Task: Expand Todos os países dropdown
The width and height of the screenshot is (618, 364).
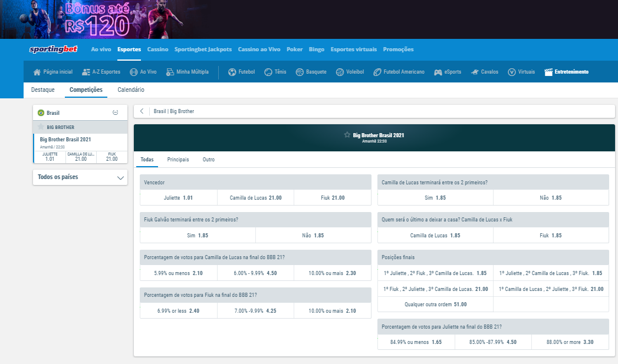Action: pyautogui.click(x=80, y=177)
